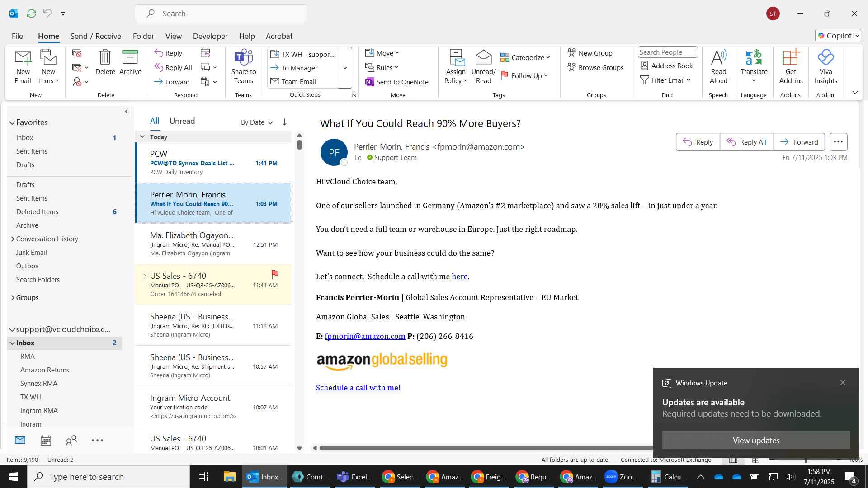Screen dimensions: 868x488
Task: Click the Translate icon
Action: (754, 57)
